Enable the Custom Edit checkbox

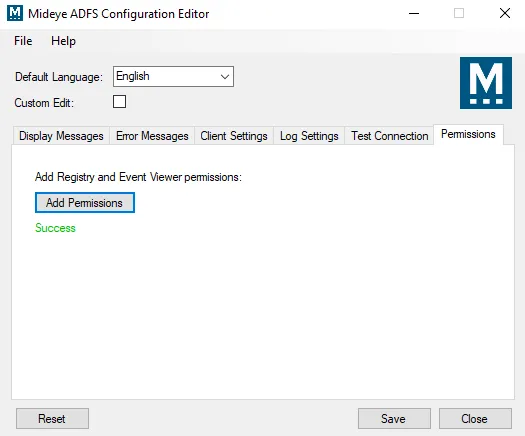pos(120,102)
